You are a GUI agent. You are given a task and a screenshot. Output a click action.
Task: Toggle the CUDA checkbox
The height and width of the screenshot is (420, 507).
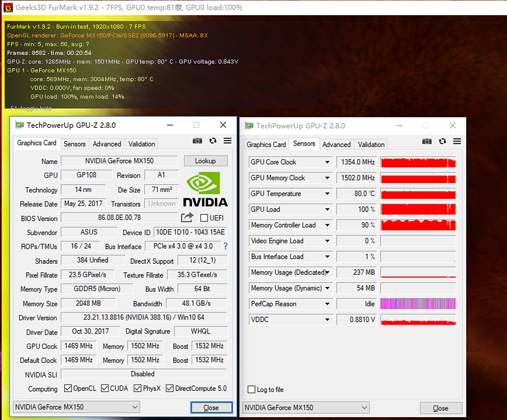pyautogui.click(x=105, y=388)
